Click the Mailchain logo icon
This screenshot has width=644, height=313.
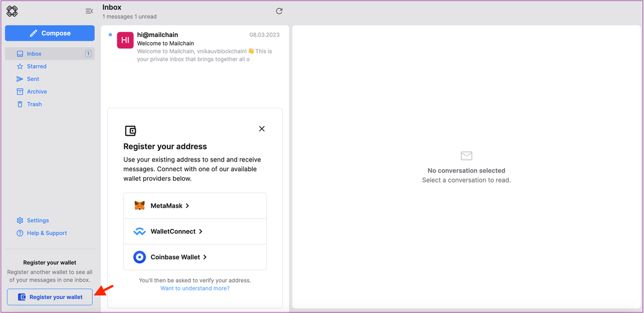[x=12, y=11]
